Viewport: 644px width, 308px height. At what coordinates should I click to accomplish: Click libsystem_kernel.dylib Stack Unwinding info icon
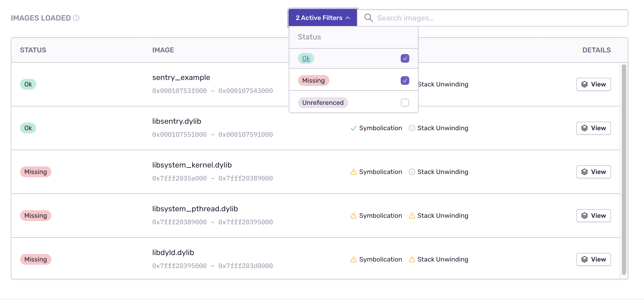412,172
